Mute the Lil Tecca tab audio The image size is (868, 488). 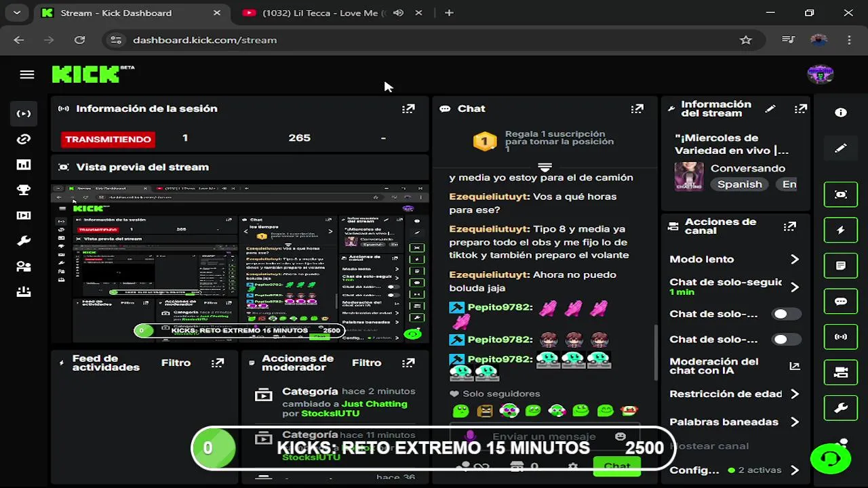pyautogui.click(x=398, y=13)
